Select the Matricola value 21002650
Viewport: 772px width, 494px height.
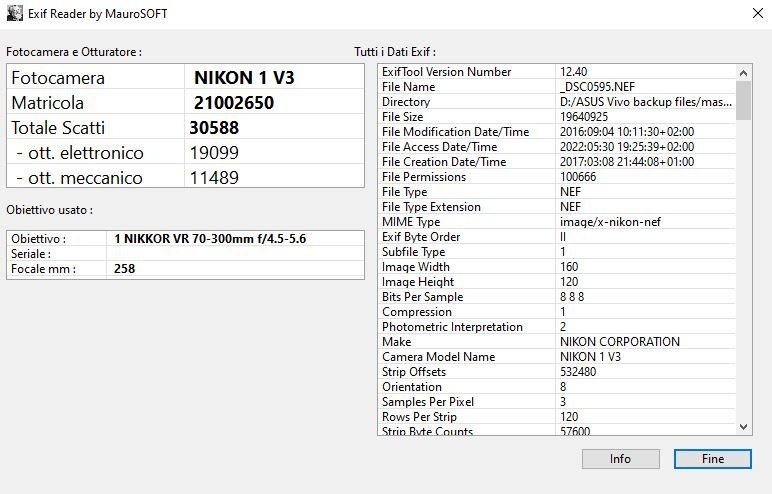point(234,102)
